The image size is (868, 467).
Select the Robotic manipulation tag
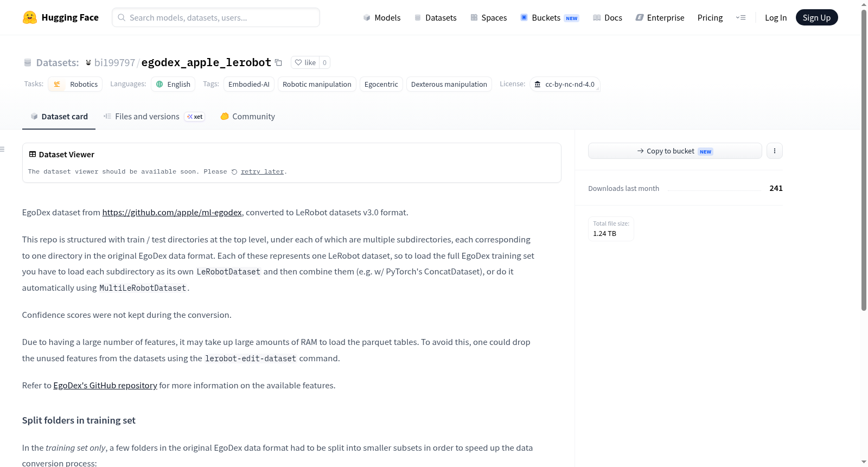click(x=317, y=84)
